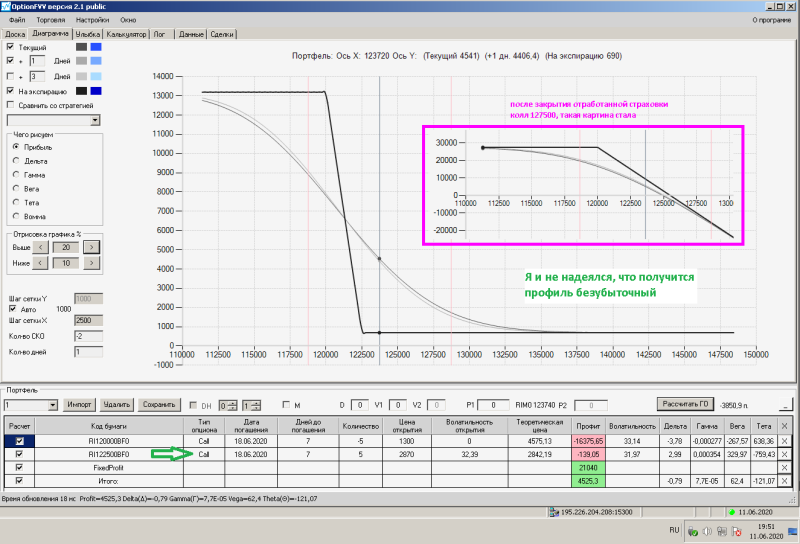The width and height of the screenshot is (800, 544).
Task: Expand the strategy comparison dropdown
Action: pyautogui.click(x=95, y=120)
